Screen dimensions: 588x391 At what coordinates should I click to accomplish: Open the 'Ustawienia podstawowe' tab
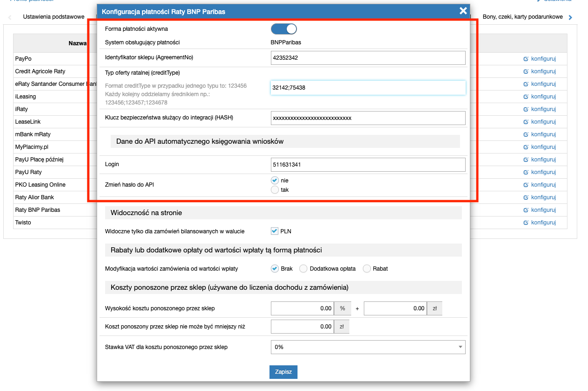[54, 17]
